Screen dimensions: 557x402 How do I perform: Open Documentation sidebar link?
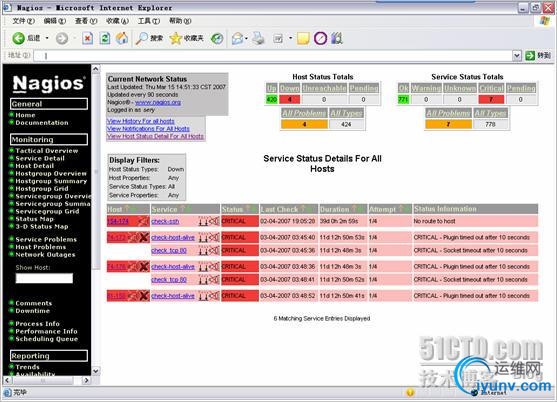click(x=42, y=123)
